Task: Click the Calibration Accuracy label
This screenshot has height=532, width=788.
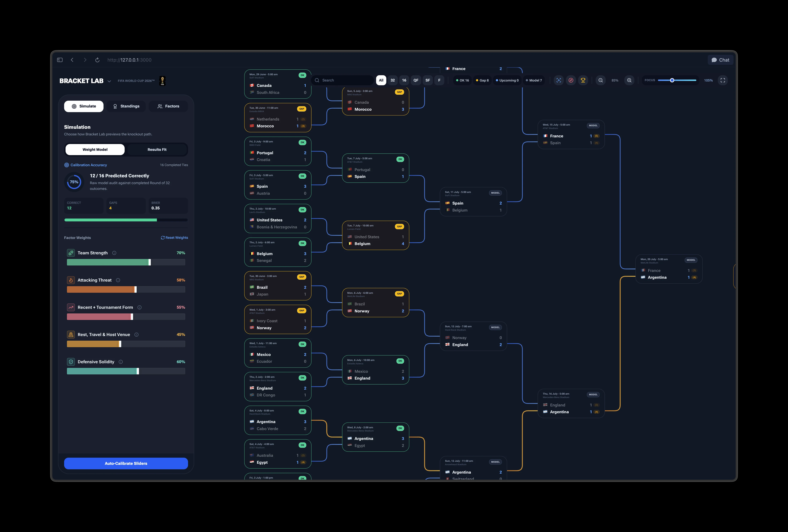Action: pos(88,165)
